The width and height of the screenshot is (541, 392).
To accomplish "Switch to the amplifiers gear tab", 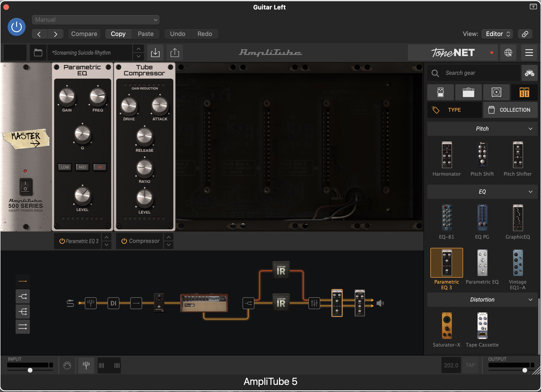I will coord(469,93).
